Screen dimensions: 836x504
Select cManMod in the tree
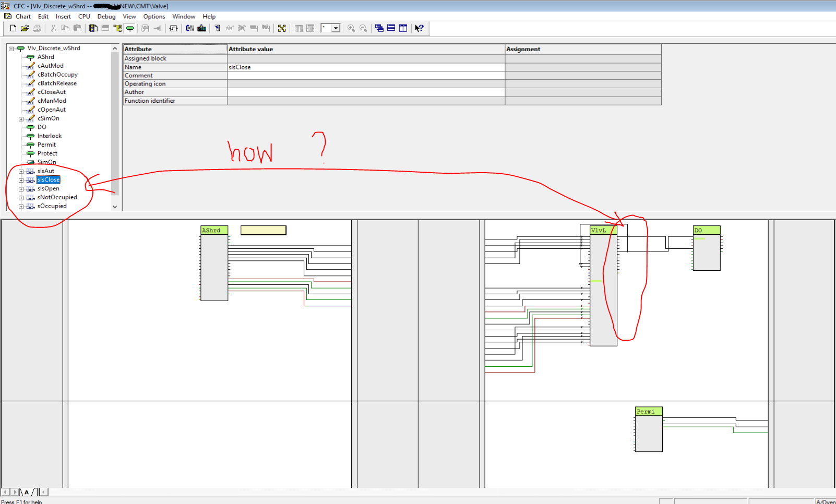(x=52, y=101)
